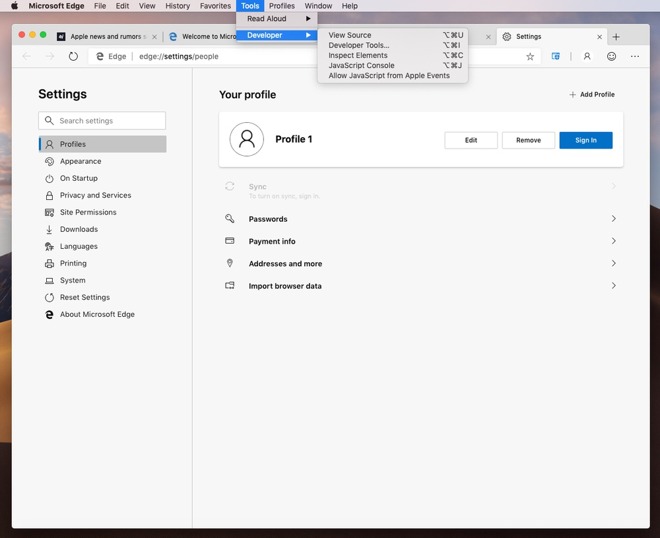Switch to Apple news and rumors tab
The width and height of the screenshot is (660, 538).
coord(107,37)
